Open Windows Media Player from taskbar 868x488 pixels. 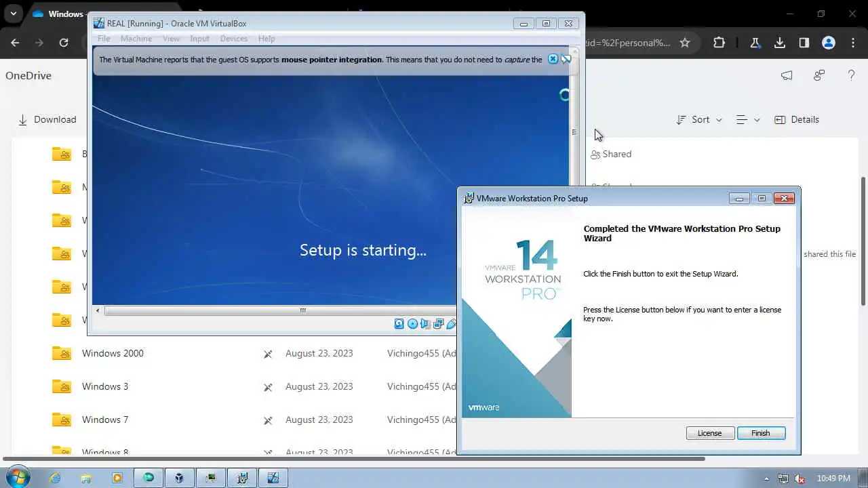tap(117, 478)
